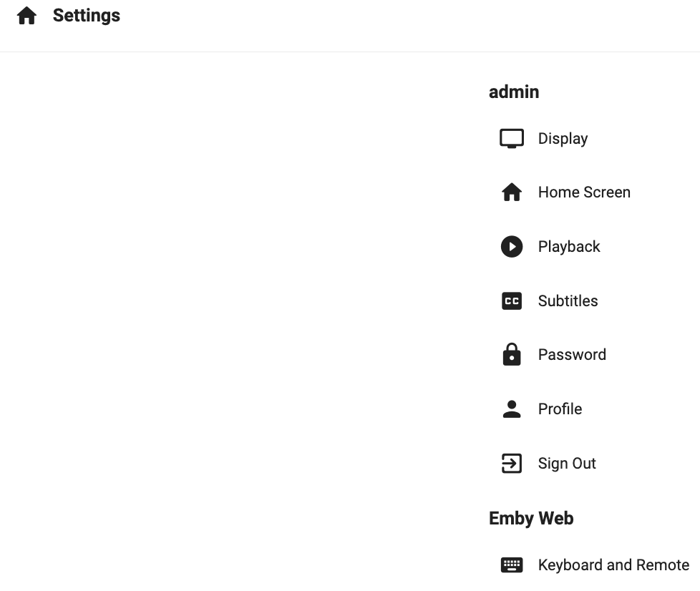
Task: Open the Playback text label
Action: tap(569, 247)
